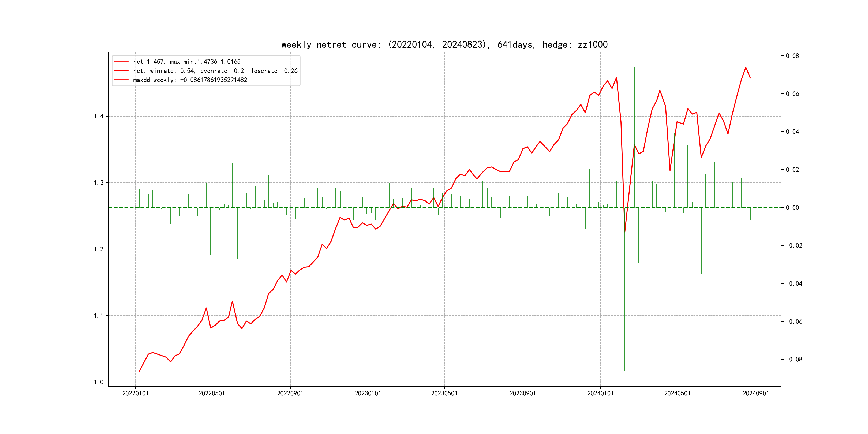Click the 20220901 date tick label
Screen dimensions: 868x434
(x=290, y=393)
